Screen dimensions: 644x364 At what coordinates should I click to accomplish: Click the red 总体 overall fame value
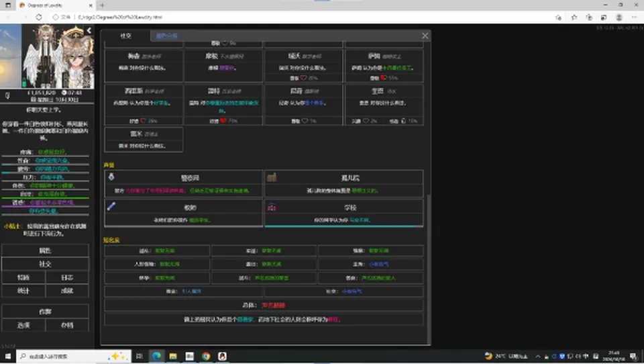pos(274,305)
